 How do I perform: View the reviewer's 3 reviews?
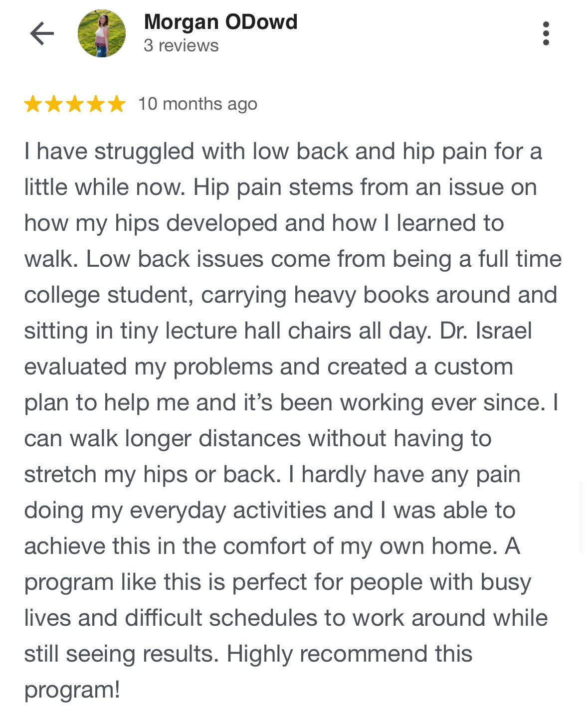pyautogui.click(x=181, y=46)
